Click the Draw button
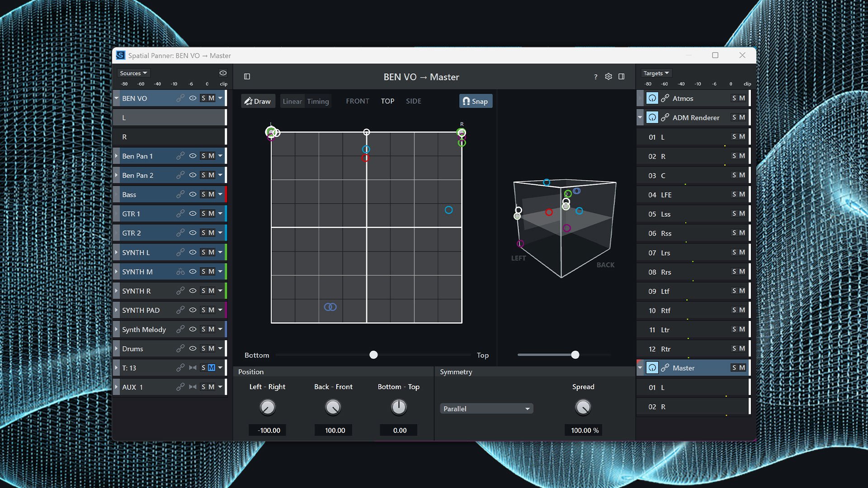The width and height of the screenshot is (868, 488). [x=257, y=101]
